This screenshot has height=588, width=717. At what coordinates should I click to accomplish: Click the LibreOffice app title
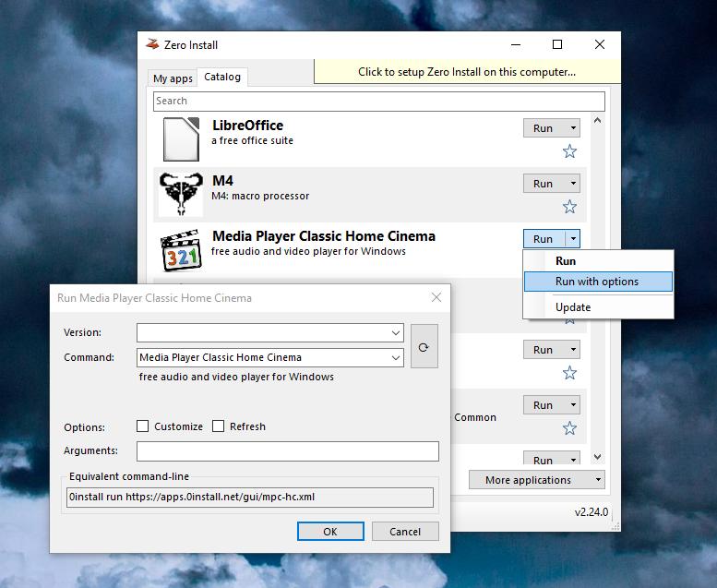pyautogui.click(x=248, y=126)
